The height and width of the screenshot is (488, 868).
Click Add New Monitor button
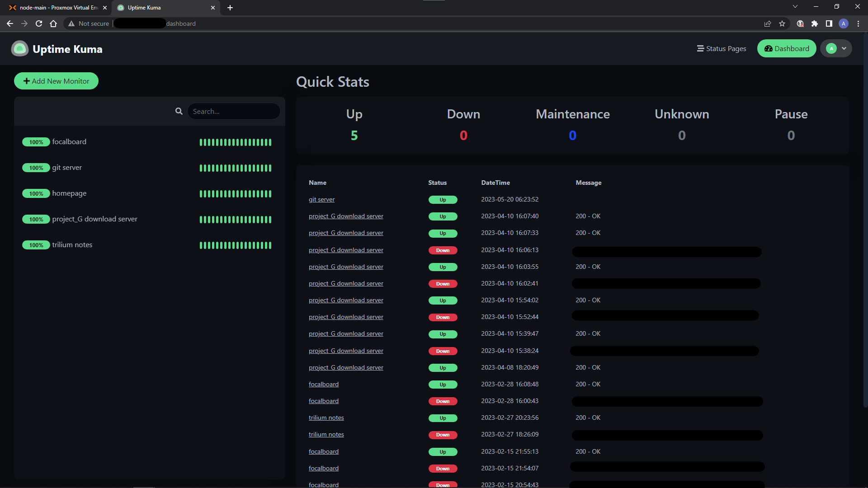[56, 81]
